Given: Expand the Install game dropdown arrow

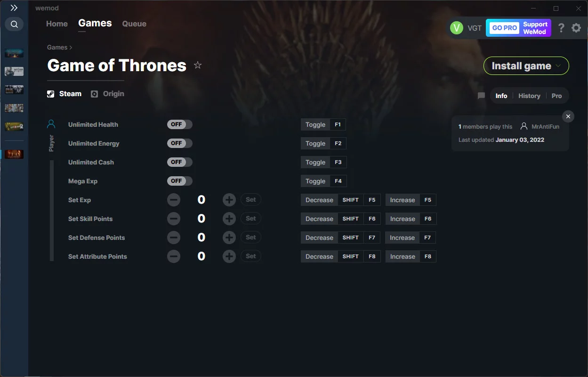Looking at the screenshot, I should click(558, 66).
